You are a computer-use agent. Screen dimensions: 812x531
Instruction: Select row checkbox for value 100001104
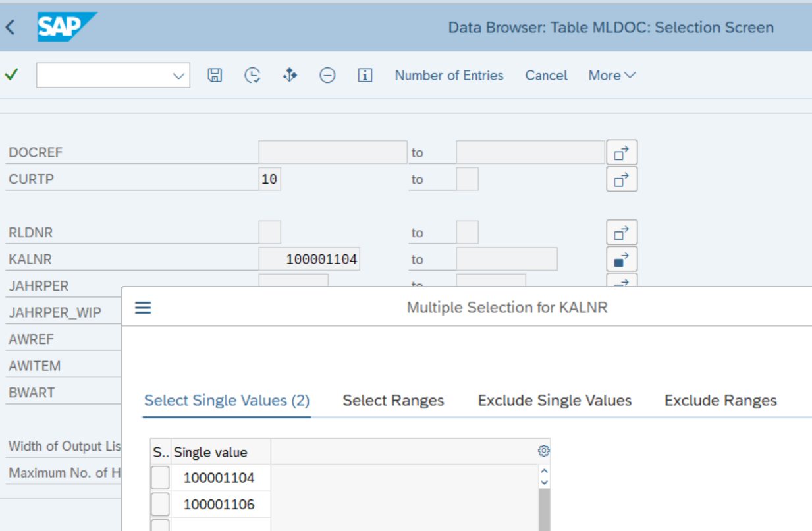click(160, 478)
